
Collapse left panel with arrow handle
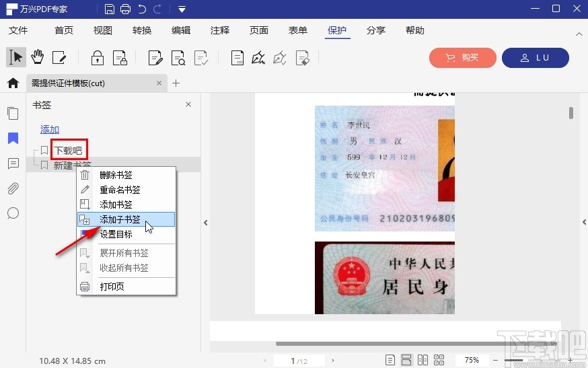[x=205, y=223]
